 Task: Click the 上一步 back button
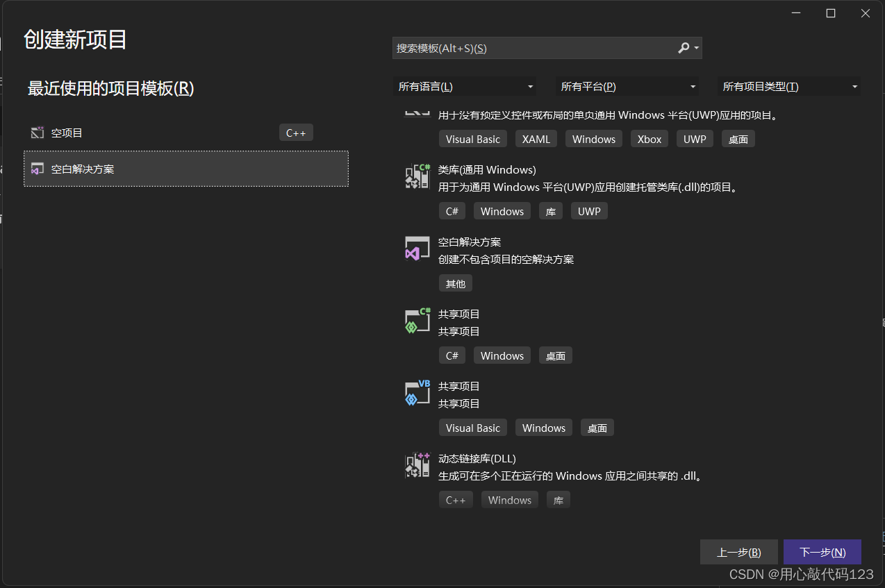click(738, 553)
